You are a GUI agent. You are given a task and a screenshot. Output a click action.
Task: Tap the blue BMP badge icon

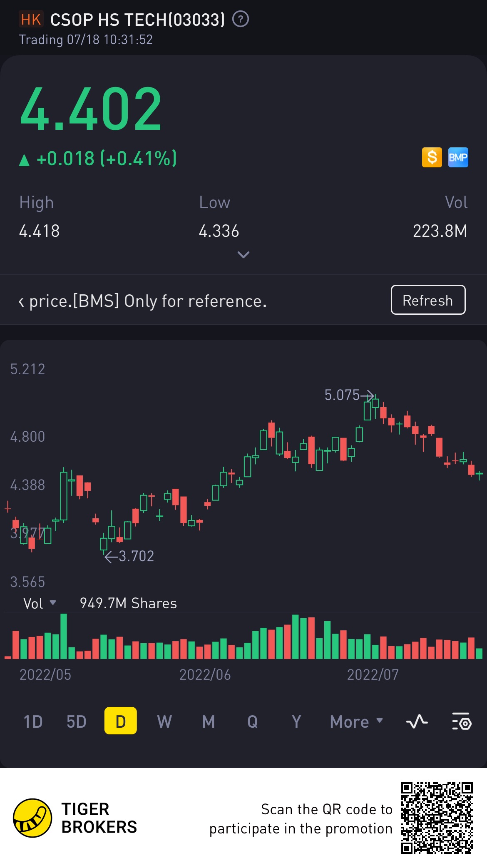tap(458, 157)
